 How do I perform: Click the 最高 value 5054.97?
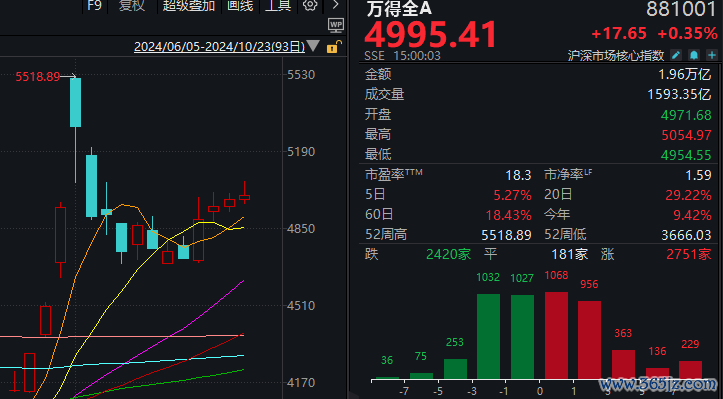(686, 135)
